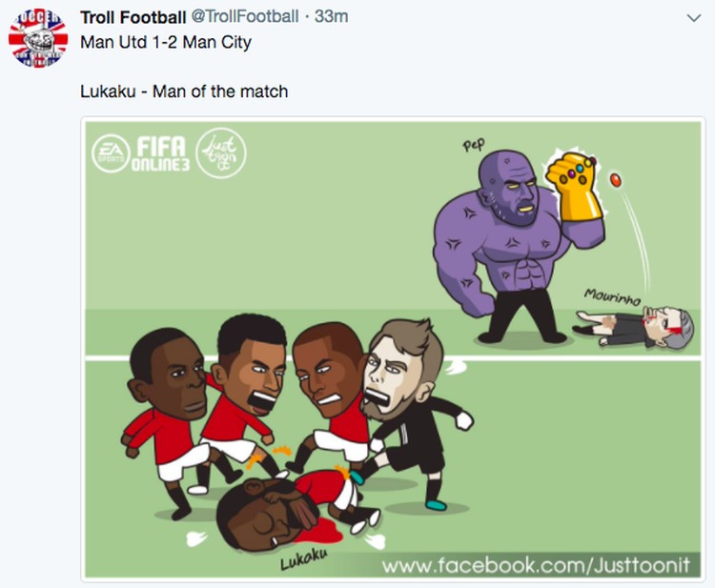Screen dimensions: 715x588
Task: Click the golden Infinity Gauntlet
Action: 574,187
